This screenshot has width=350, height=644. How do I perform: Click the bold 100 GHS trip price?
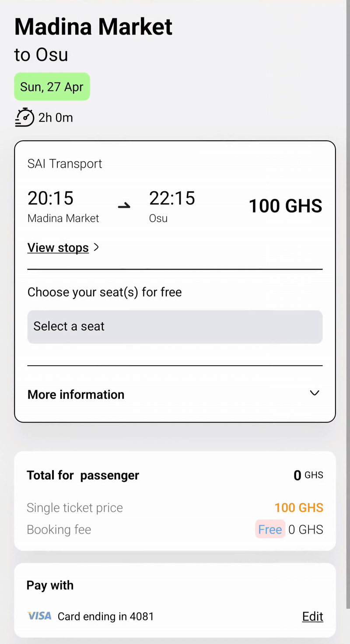285,206
